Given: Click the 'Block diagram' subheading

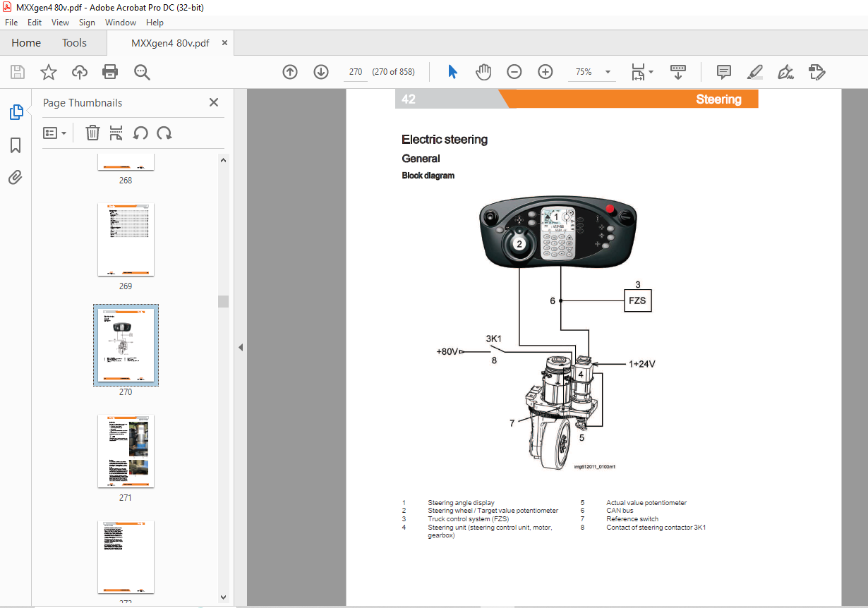Looking at the screenshot, I should pos(428,176).
